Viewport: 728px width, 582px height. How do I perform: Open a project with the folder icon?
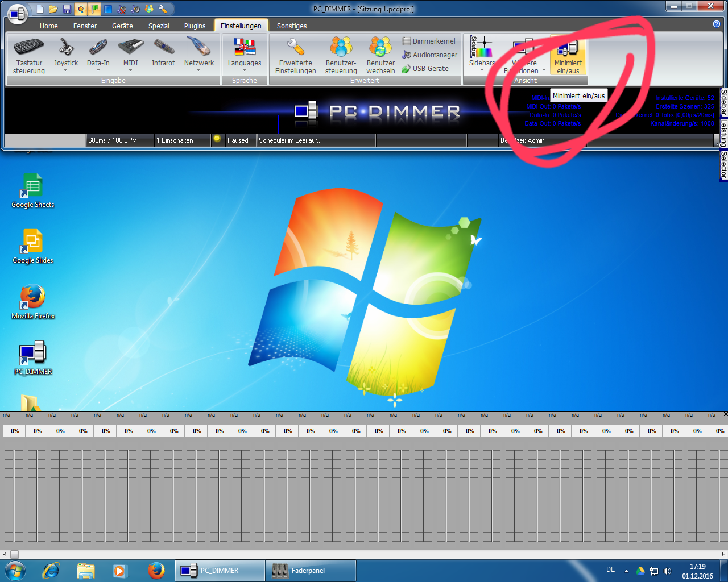(x=53, y=9)
